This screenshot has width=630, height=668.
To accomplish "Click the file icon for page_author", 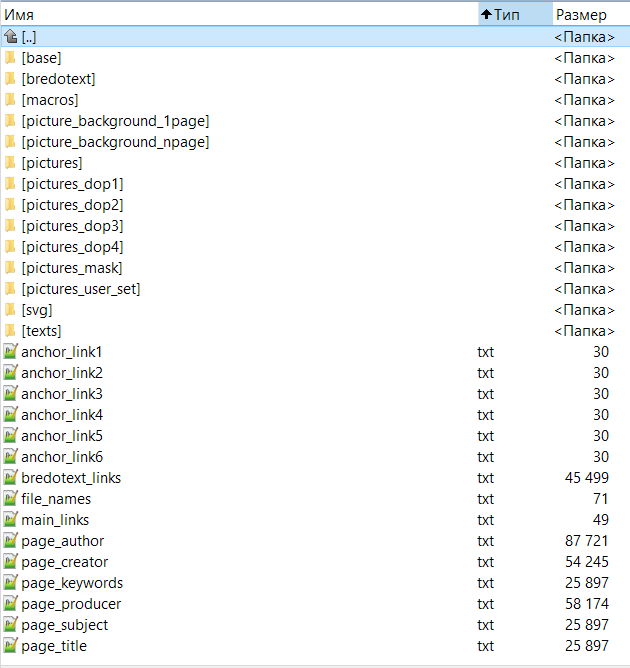I will pyautogui.click(x=10, y=541).
